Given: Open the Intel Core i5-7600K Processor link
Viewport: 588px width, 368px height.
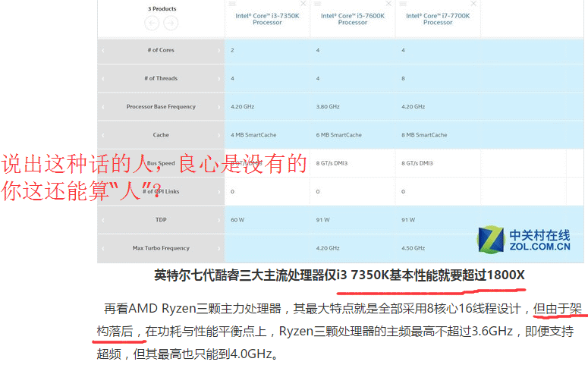Looking at the screenshot, I should coord(353,19).
